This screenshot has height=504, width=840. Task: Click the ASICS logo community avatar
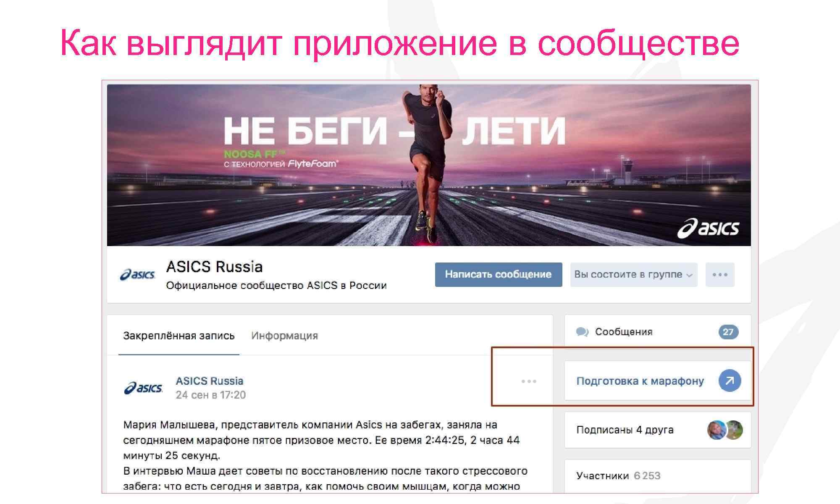pos(138,275)
